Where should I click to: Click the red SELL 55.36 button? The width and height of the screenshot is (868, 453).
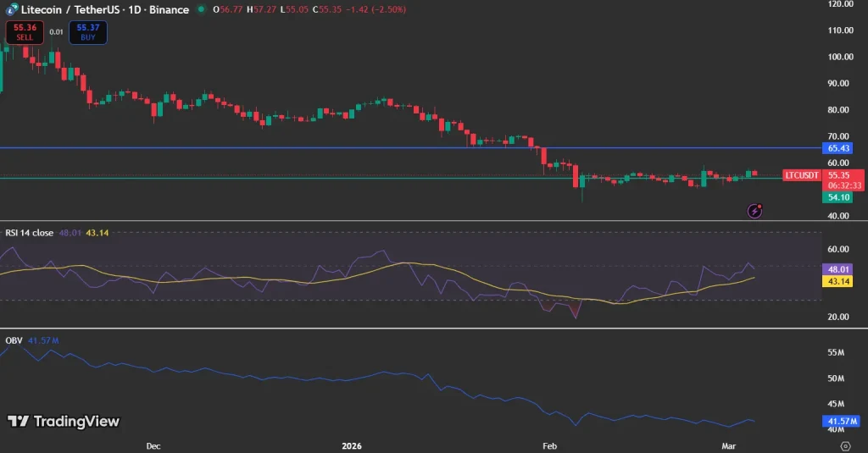click(25, 32)
